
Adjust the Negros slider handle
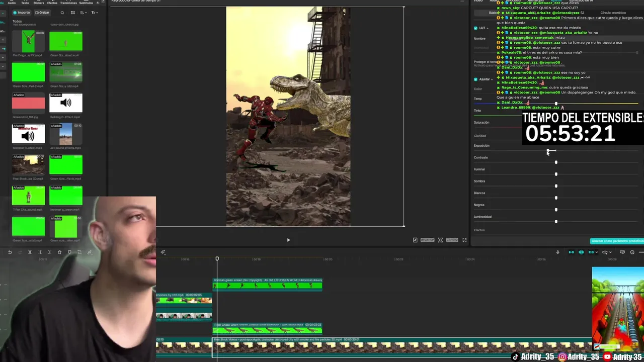pos(556,210)
